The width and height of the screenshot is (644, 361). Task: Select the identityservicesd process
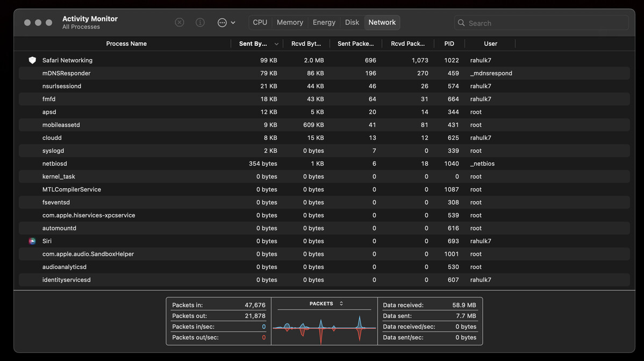(x=67, y=280)
